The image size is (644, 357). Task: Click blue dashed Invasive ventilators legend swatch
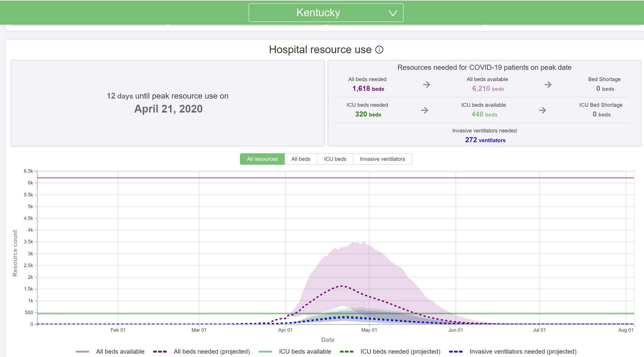(x=455, y=351)
